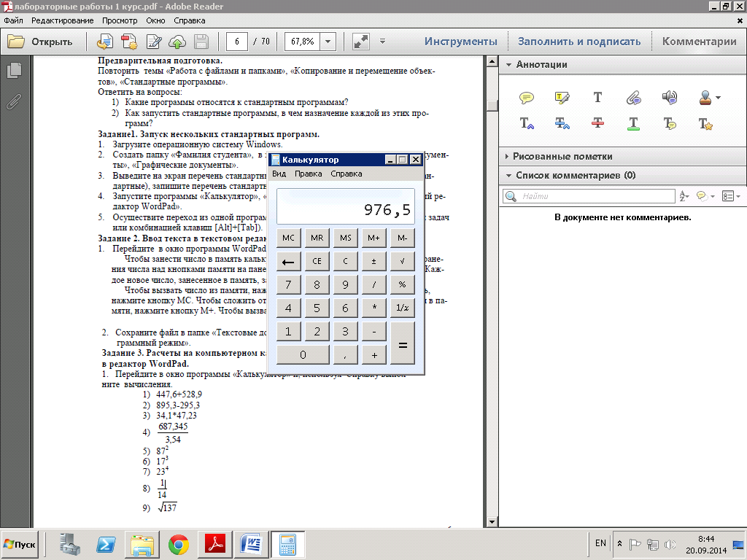Screen dimensions: 747x560
Task: Select the insert text at cursor tool
Action: (x=527, y=124)
